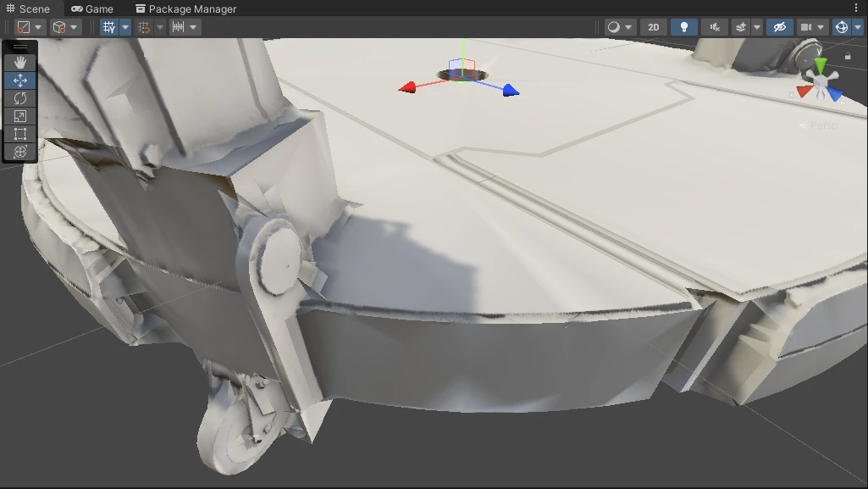Screen dimensions: 868x489
Task: Click the draw mode shading sphere icon
Action: point(613,27)
